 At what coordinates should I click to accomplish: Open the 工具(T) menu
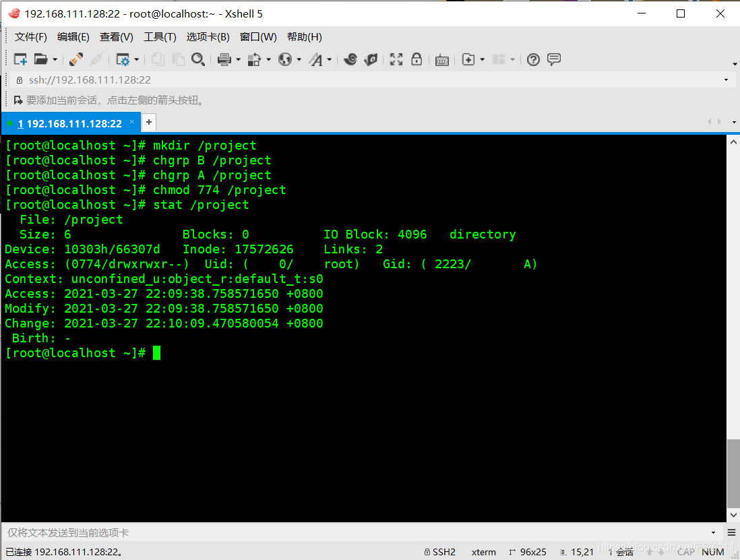(160, 37)
